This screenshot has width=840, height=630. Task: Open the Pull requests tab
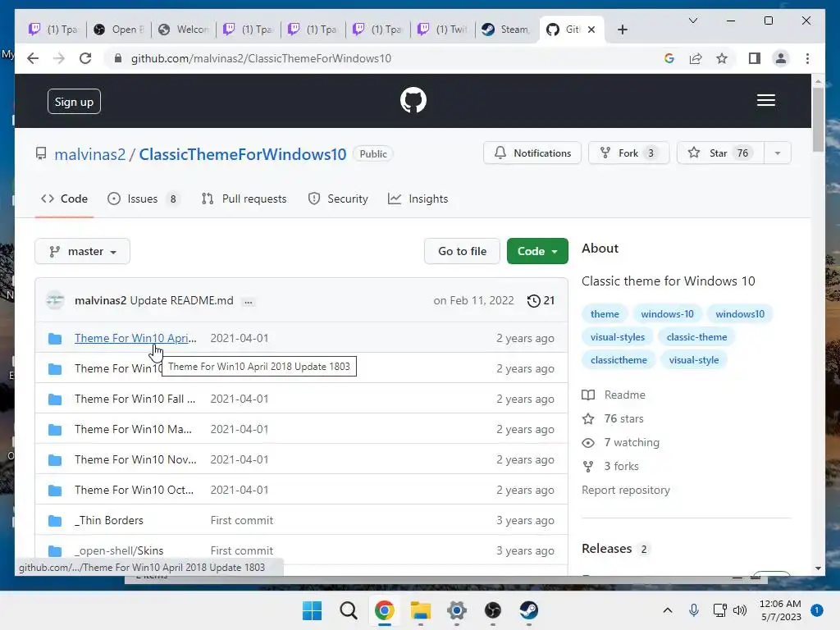click(244, 199)
